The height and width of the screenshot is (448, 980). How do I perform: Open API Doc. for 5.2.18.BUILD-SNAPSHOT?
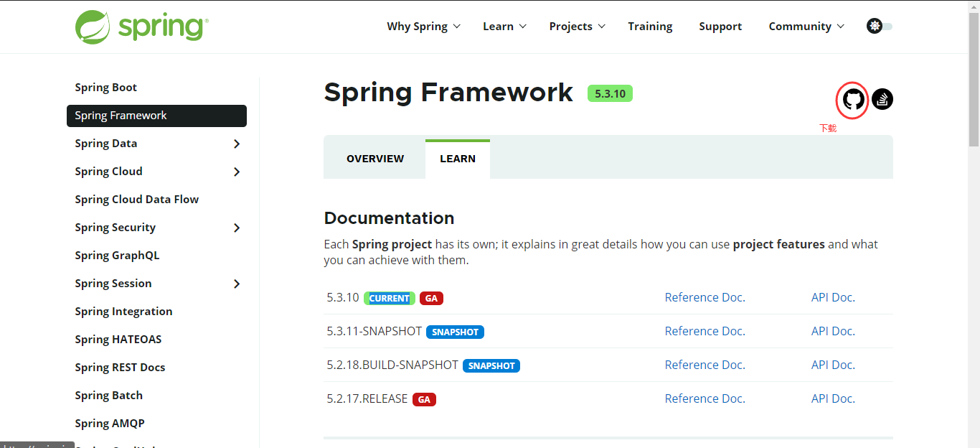[x=833, y=365]
